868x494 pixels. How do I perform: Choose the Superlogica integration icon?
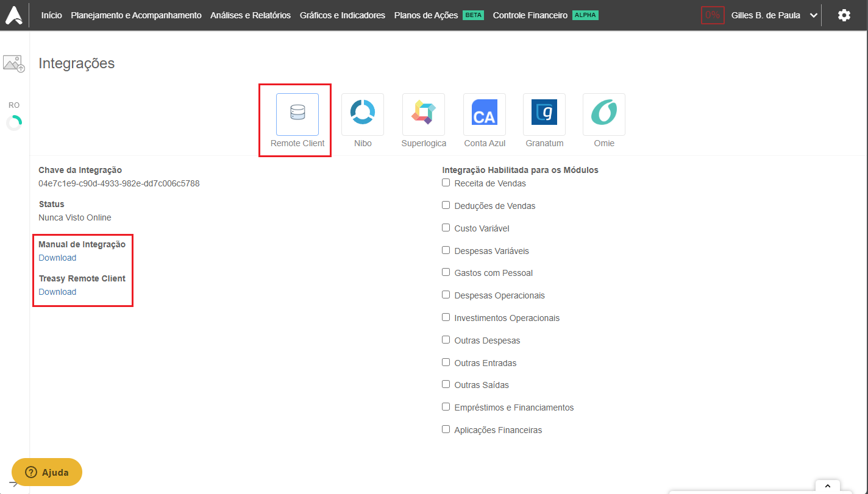click(x=424, y=115)
